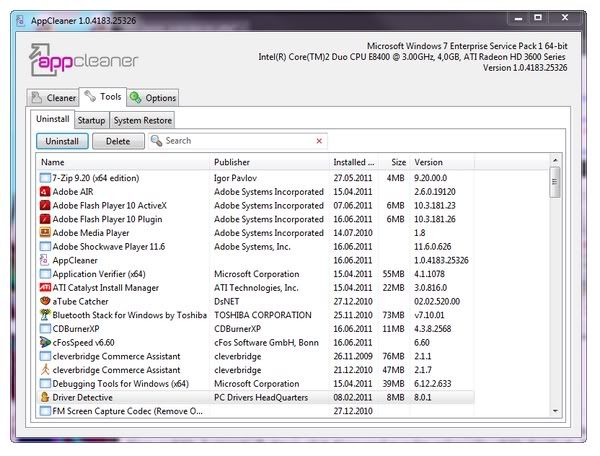Click the Delete button
This screenshot has width=600, height=456.
(x=118, y=141)
